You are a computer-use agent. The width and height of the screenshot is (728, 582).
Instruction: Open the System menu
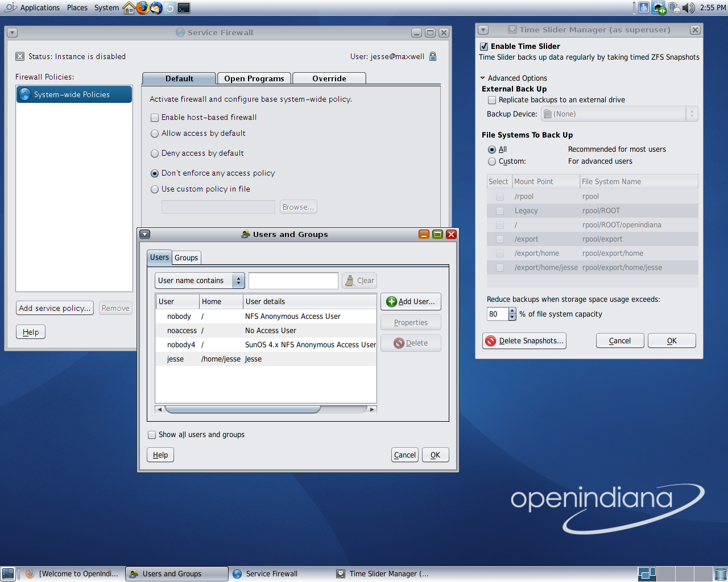107,8
